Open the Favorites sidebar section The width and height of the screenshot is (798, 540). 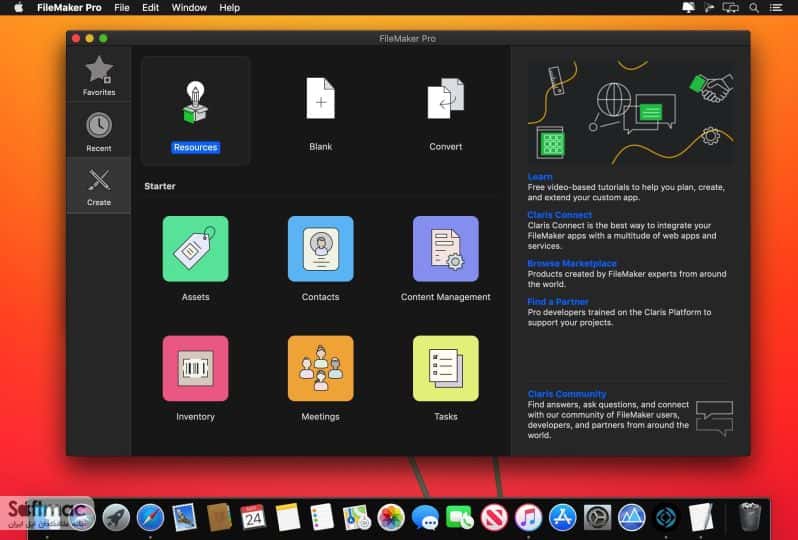pos(99,75)
